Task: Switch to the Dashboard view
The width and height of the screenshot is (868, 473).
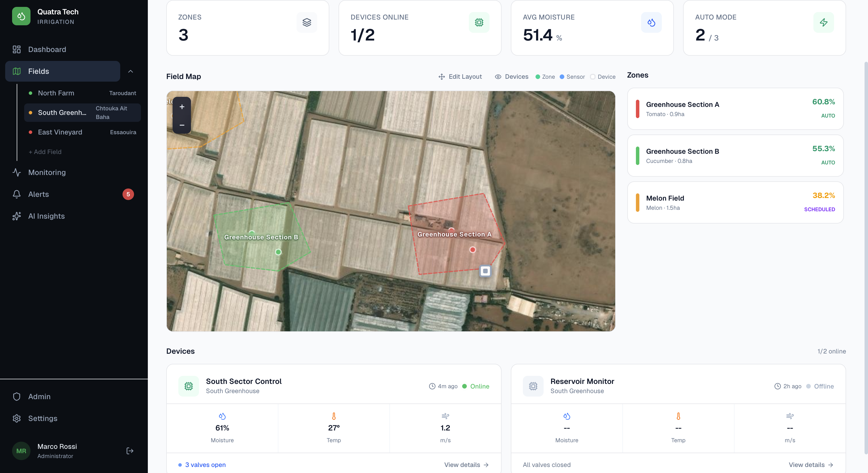Action: click(47, 49)
